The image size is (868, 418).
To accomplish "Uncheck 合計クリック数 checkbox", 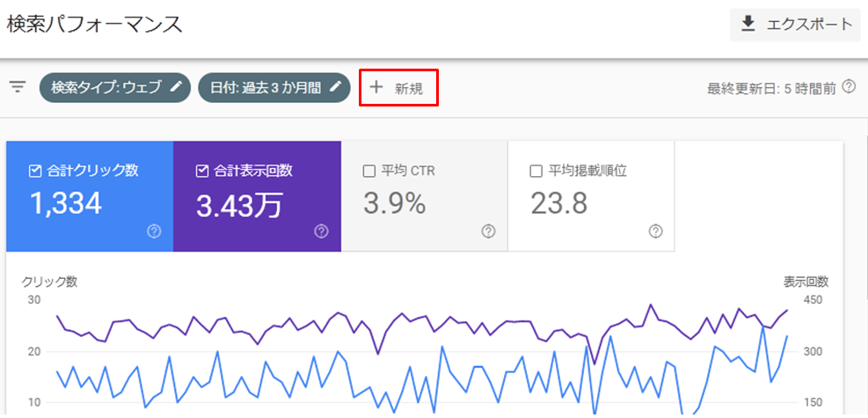I will [x=34, y=171].
